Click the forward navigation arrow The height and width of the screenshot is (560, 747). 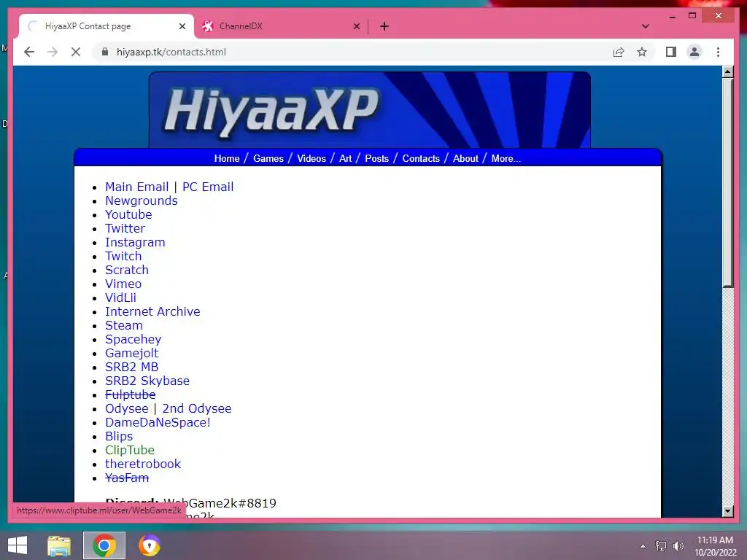(53, 52)
